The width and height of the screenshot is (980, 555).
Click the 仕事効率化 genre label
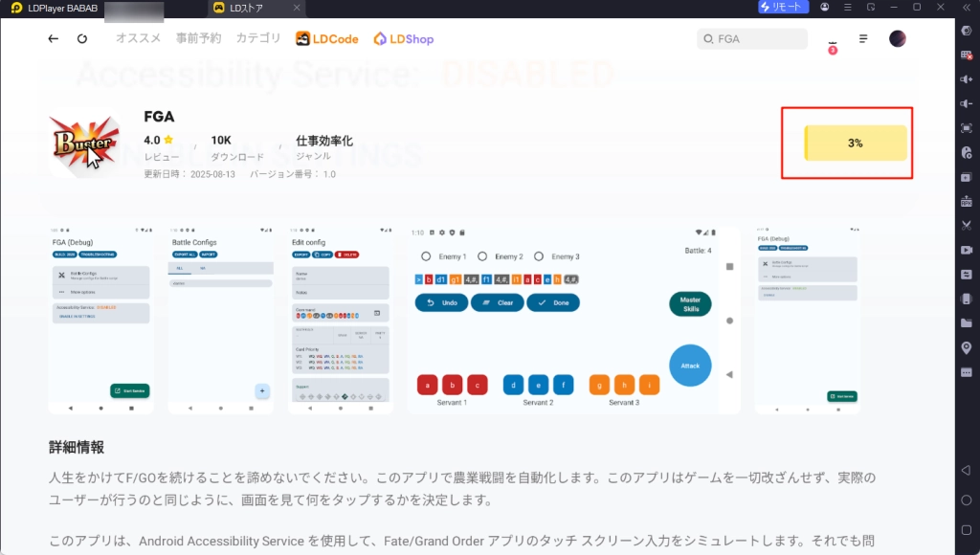point(324,141)
